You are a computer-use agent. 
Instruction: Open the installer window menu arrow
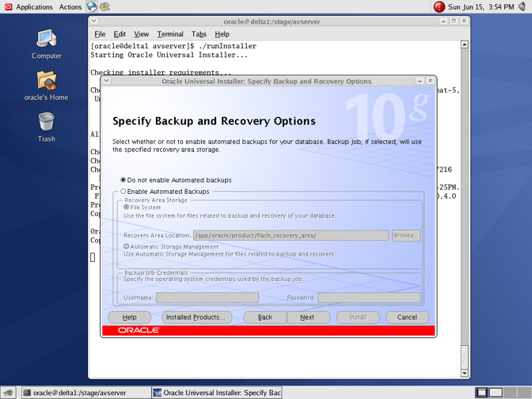(106, 81)
